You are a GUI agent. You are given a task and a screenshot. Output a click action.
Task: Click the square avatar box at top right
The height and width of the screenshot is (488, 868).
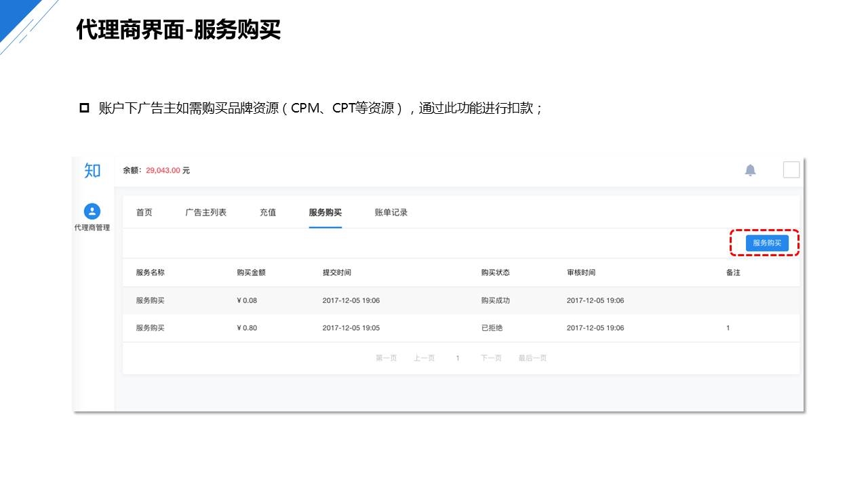[791, 169]
